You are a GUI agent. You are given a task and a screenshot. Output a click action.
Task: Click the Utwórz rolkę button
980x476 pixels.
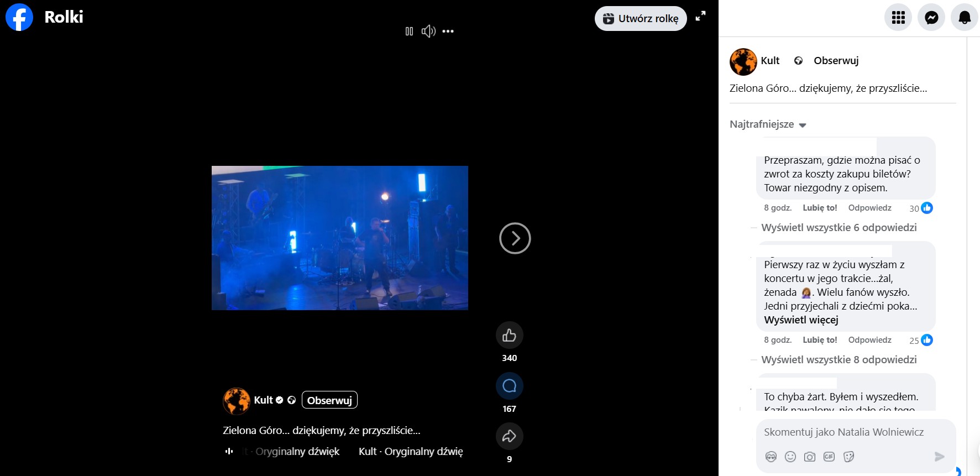(x=641, y=19)
